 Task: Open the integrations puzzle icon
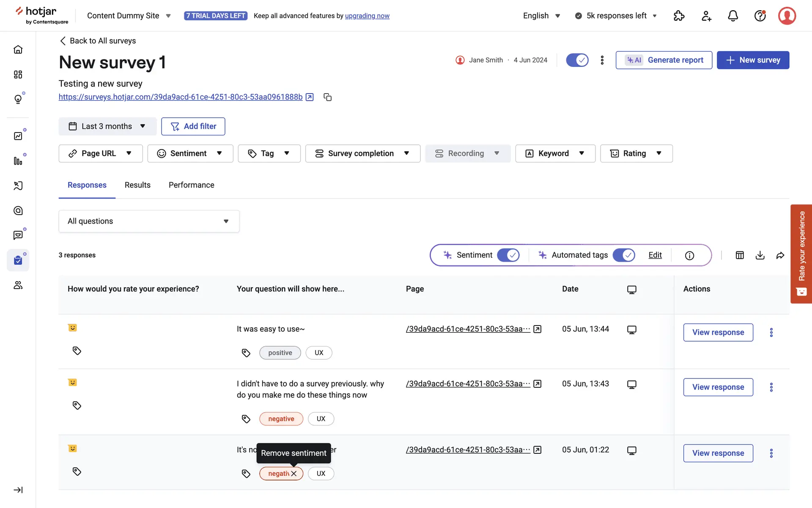[679, 16]
